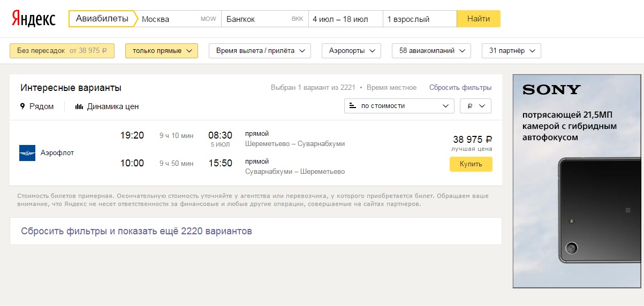This screenshot has width=644, height=306.
Task: Select the Авиабилеты service tab
Action: tap(102, 19)
